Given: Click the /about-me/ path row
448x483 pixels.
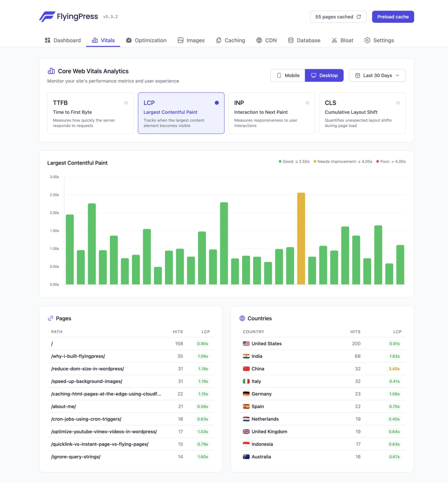Looking at the screenshot, I should (x=131, y=406).
